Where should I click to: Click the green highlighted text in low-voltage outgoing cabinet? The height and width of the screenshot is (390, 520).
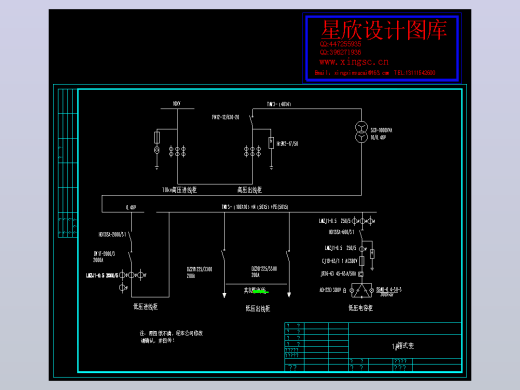(260, 292)
